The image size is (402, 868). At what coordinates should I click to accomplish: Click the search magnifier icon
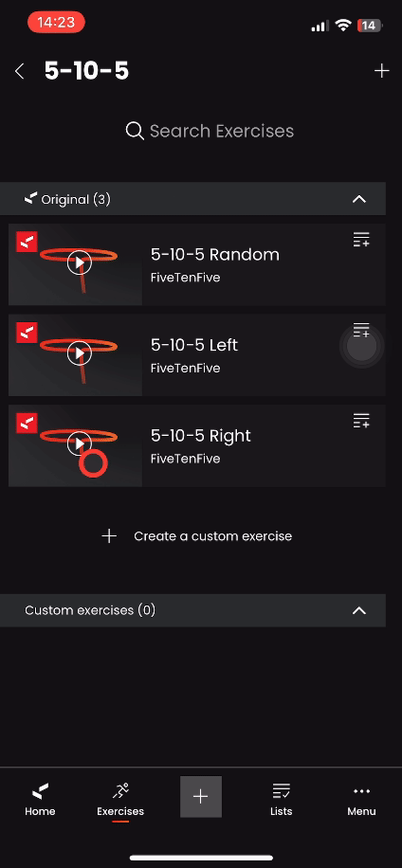tap(135, 131)
